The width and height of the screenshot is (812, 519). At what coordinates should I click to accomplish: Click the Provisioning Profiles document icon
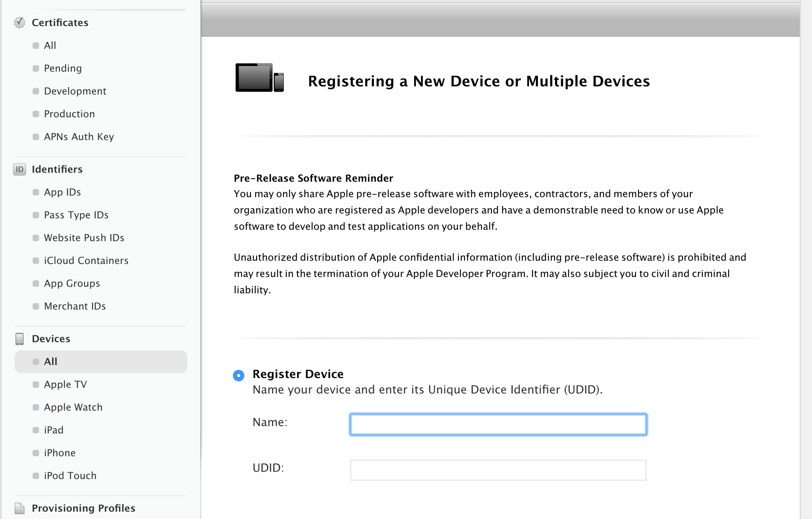tap(19, 508)
